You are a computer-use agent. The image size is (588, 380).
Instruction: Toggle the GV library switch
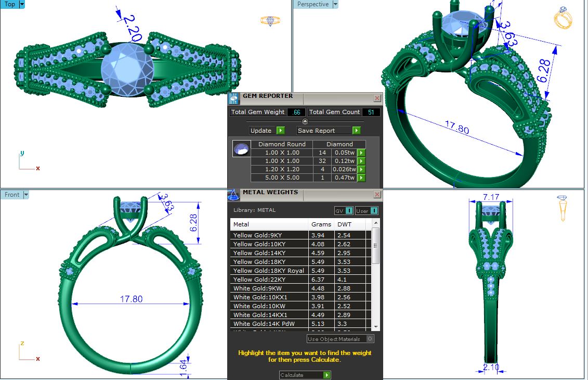pos(344,211)
